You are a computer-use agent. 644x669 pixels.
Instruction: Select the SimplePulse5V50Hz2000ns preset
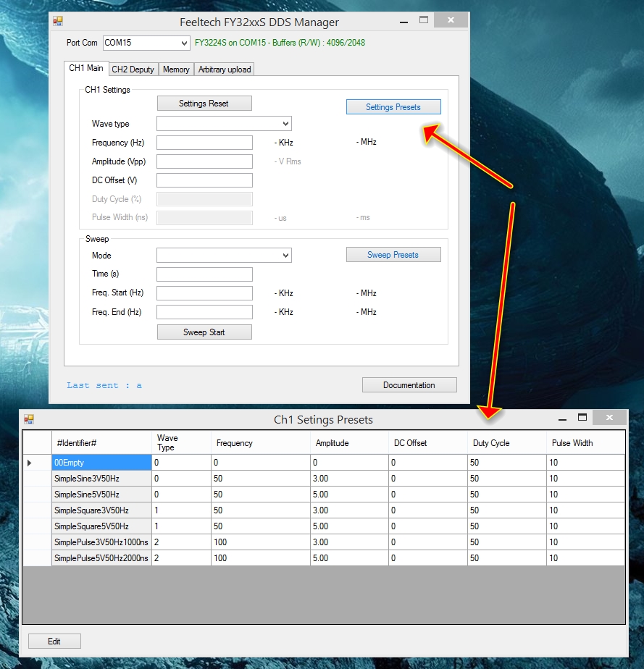101,558
